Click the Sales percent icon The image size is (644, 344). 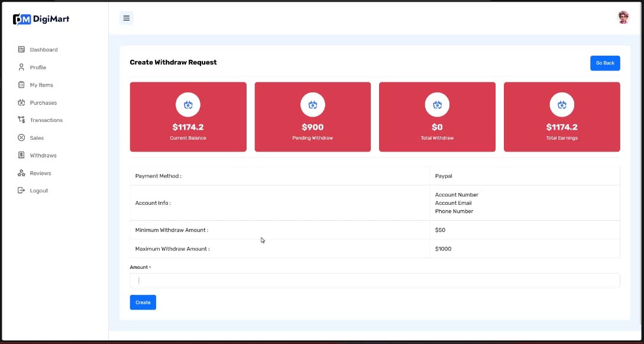tap(21, 138)
